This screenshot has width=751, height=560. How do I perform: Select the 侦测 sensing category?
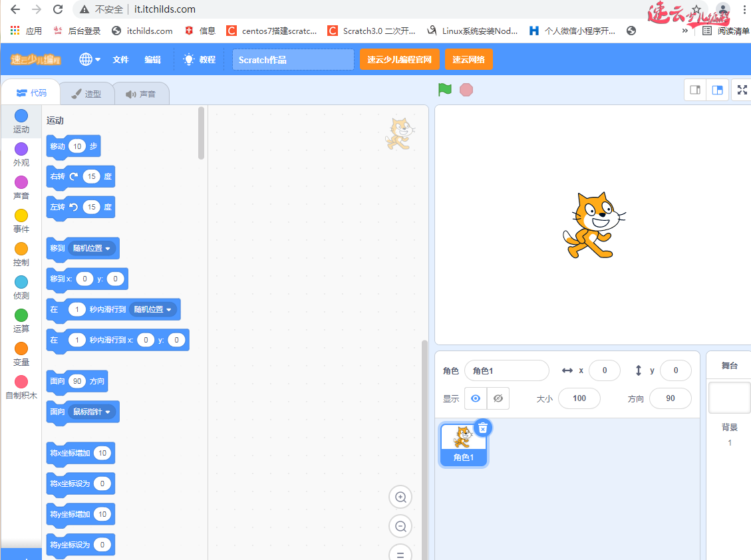pyautogui.click(x=21, y=287)
